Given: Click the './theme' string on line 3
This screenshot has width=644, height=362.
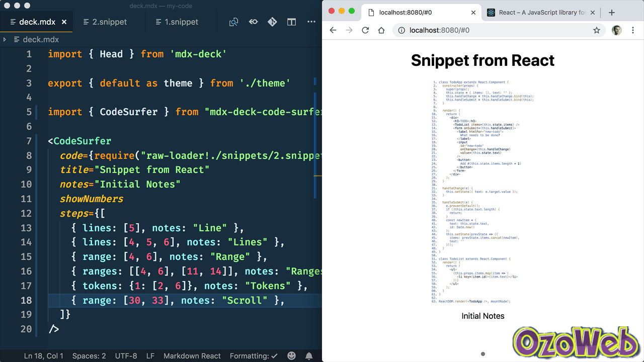Looking at the screenshot, I should coord(265,83).
